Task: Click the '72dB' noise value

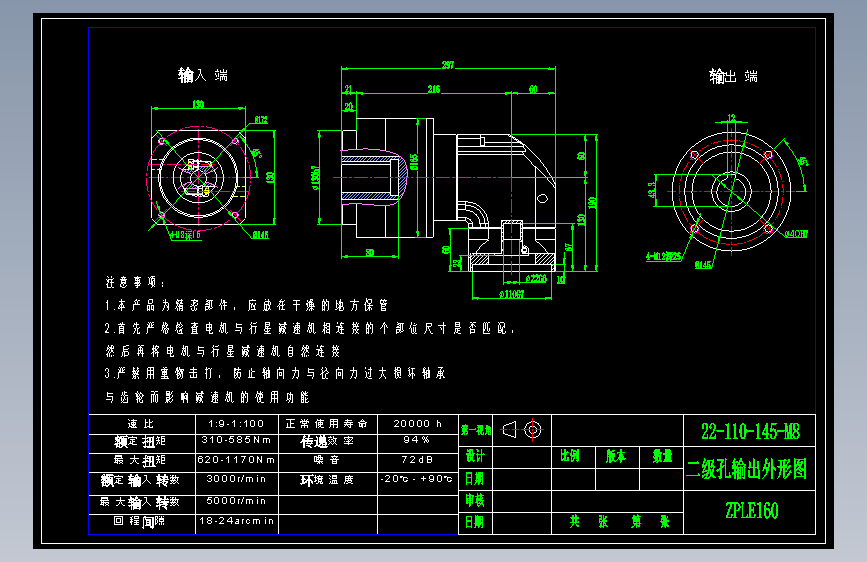Action: tap(417, 460)
